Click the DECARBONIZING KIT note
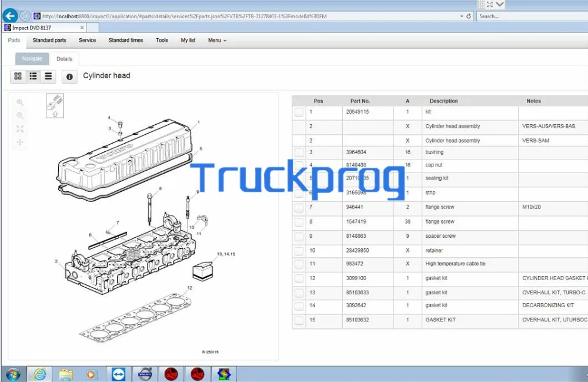 (548, 305)
